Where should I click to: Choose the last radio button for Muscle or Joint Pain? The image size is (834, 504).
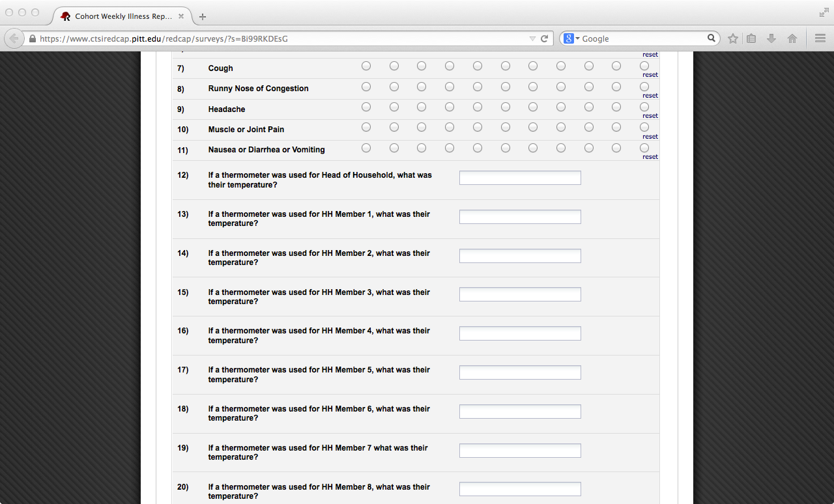(644, 127)
